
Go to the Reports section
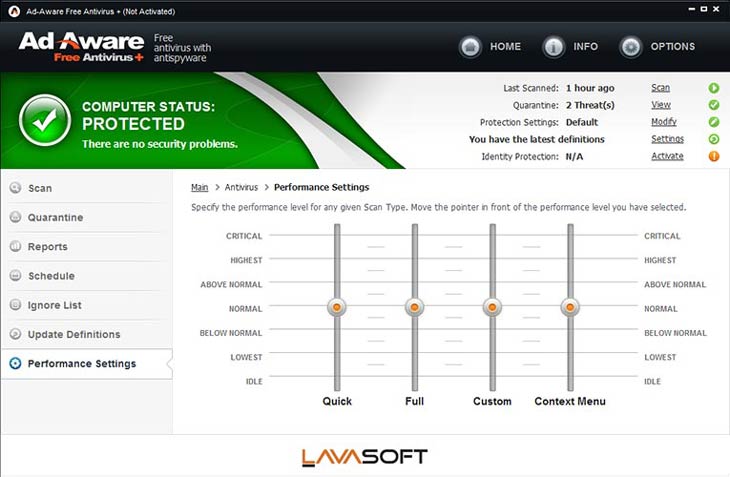(87, 247)
